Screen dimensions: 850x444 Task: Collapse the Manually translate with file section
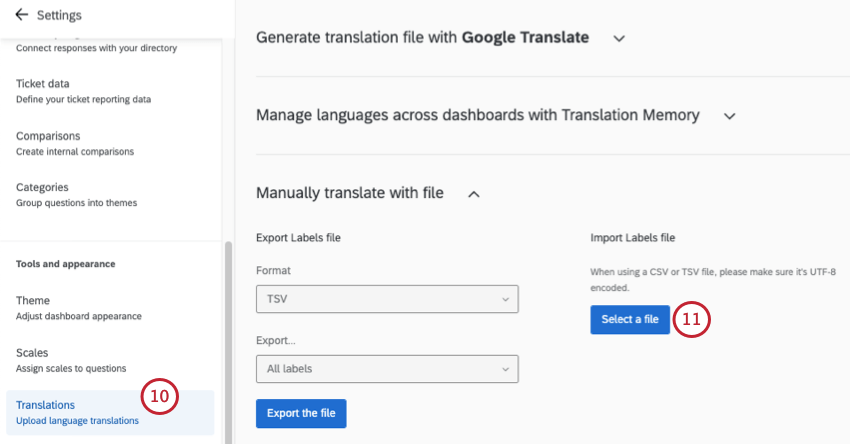pos(474,193)
